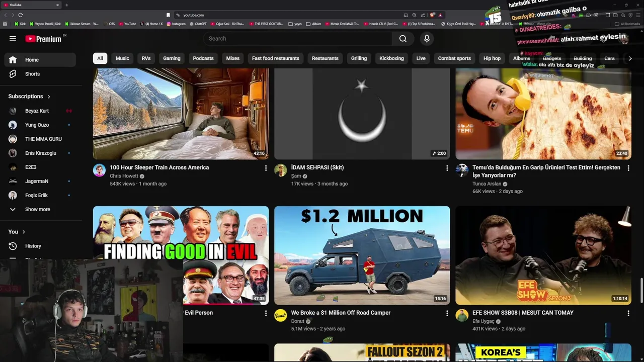Open Beyaz Kurt subscription channel
644x362 pixels.
point(40,111)
